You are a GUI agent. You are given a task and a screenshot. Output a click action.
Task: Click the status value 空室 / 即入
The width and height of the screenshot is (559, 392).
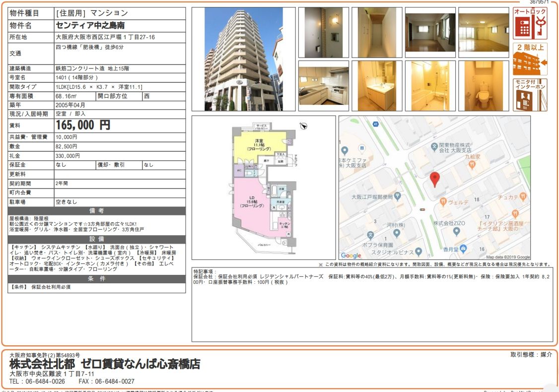click(70, 114)
